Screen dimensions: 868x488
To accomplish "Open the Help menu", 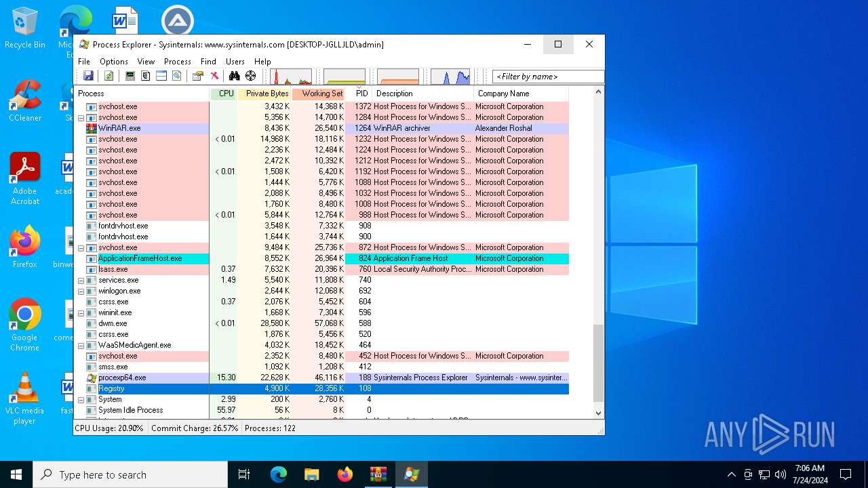I will point(262,61).
